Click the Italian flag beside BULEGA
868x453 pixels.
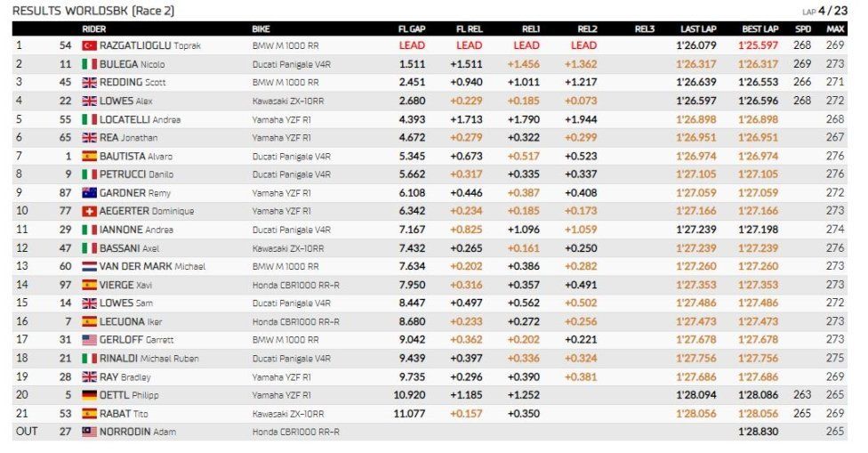(x=89, y=64)
